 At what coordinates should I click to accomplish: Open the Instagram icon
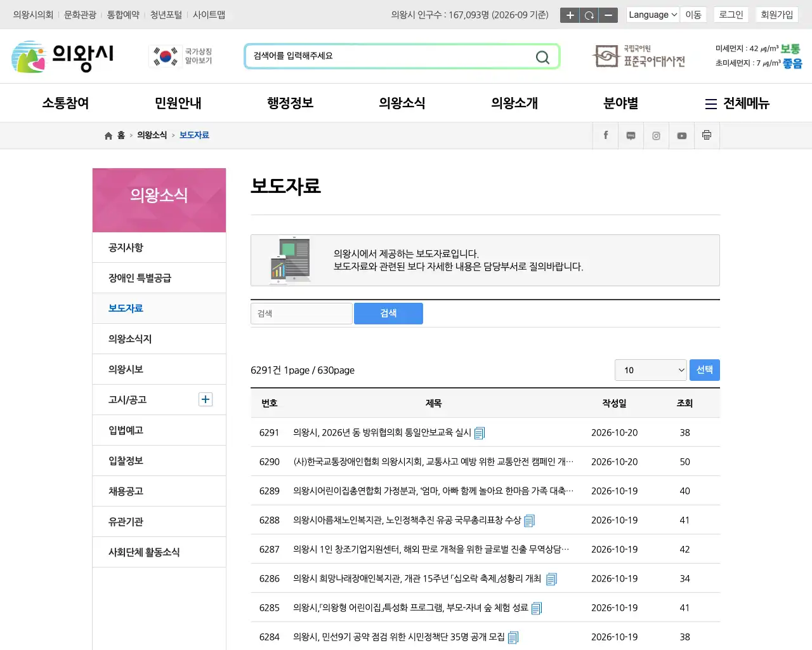[x=656, y=135]
